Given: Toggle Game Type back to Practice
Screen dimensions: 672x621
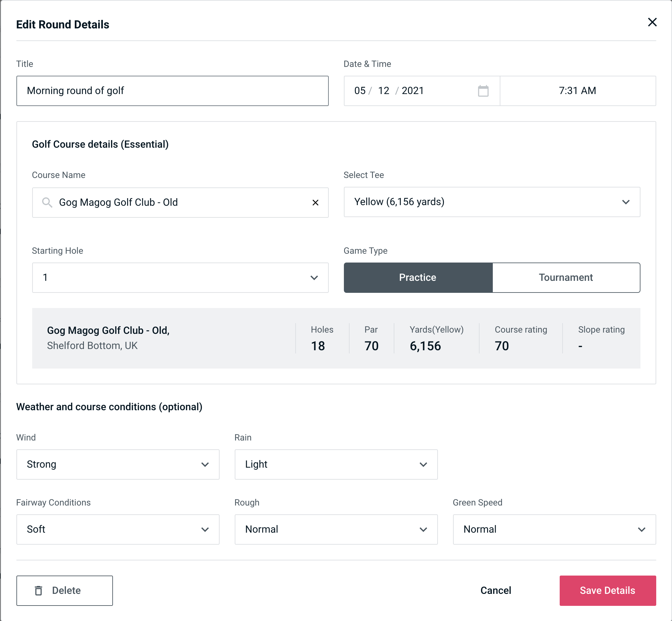Looking at the screenshot, I should (418, 277).
